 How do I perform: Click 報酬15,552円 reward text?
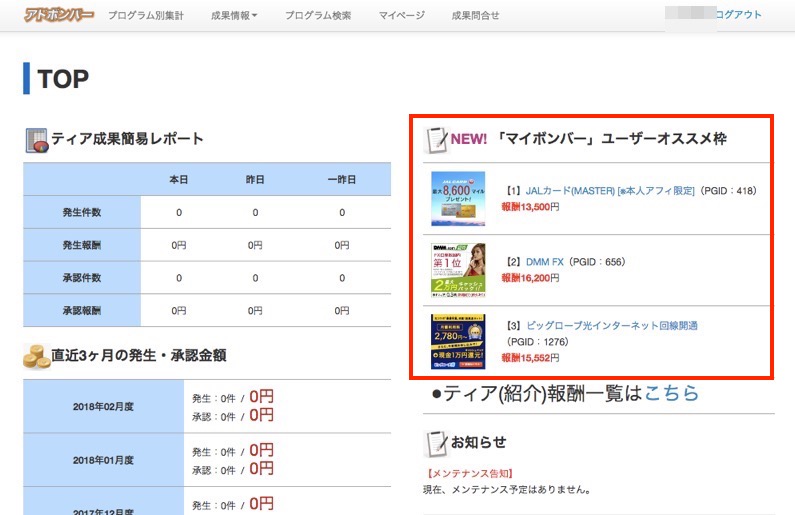[530, 358]
